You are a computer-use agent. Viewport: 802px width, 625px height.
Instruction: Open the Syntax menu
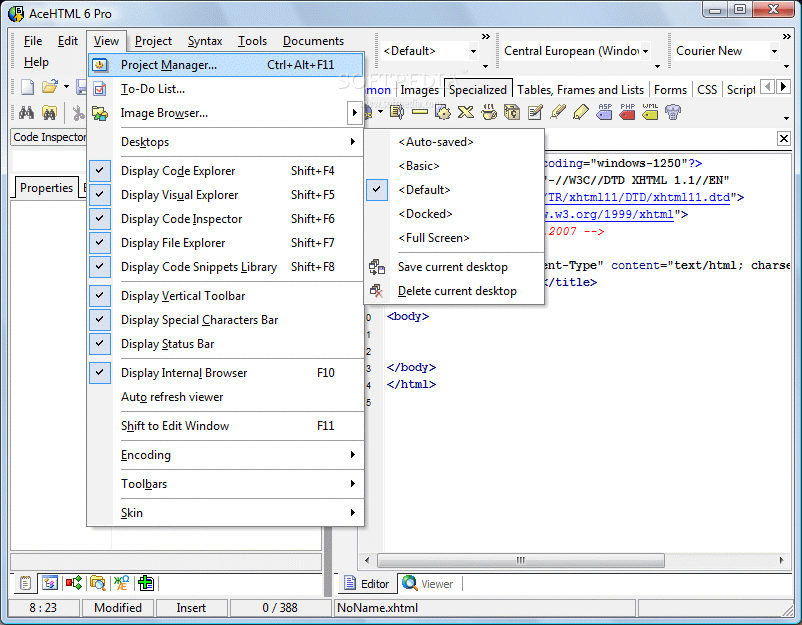[205, 41]
